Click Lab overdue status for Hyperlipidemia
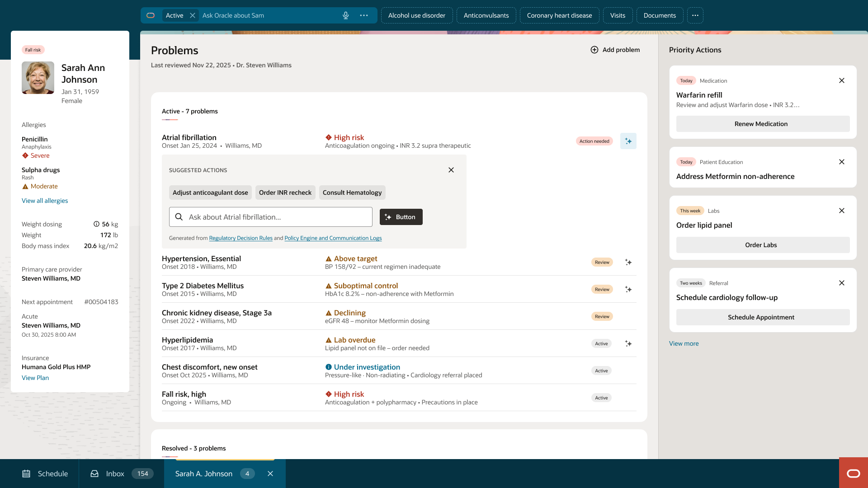Image resolution: width=868 pixels, height=488 pixels. (x=350, y=340)
